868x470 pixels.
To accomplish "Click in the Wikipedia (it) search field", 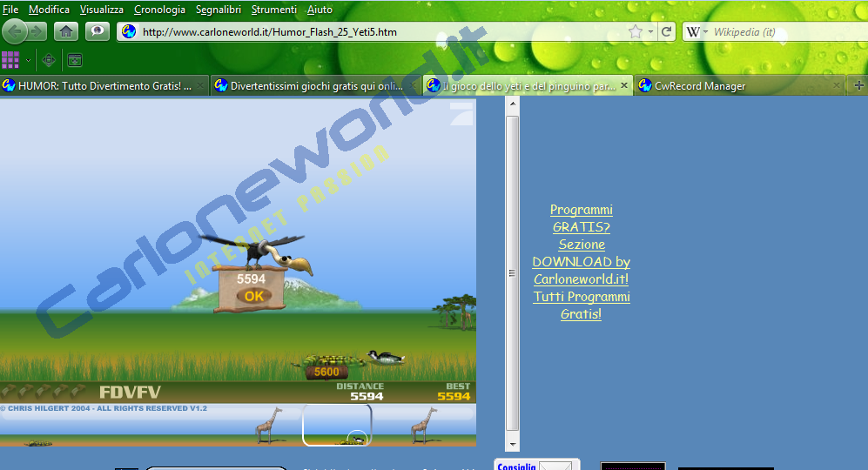I will [x=789, y=32].
